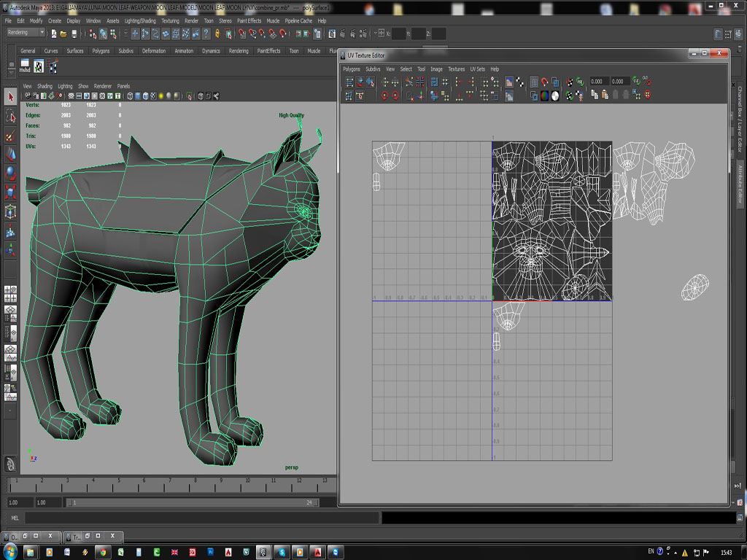Click the question mark selection mask icon
Image resolution: width=747 pixels, height=560 pixels.
tap(206, 34)
